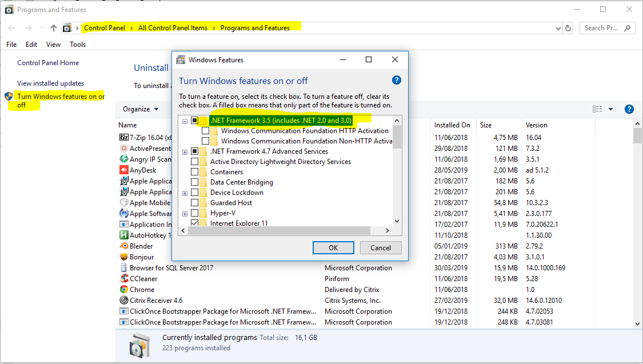This screenshot has width=643, height=364.
Task: Expand the Hyper-V tree node
Action: click(185, 214)
